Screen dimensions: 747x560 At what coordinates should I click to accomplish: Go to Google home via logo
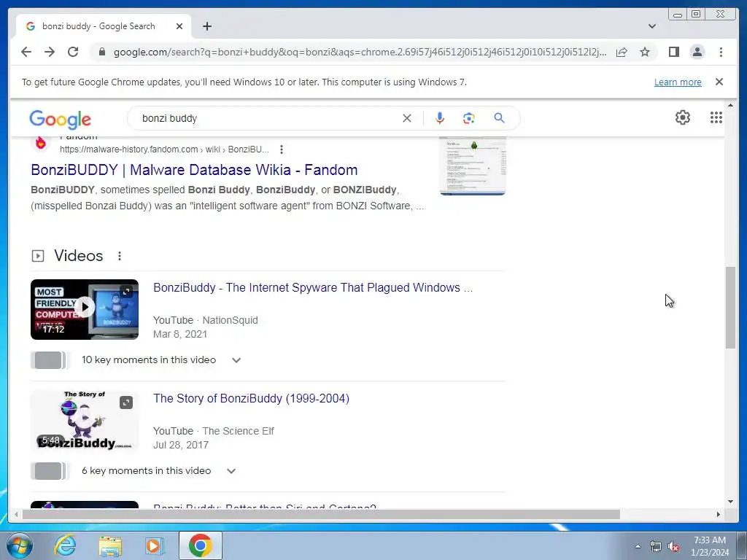pyautogui.click(x=60, y=119)
